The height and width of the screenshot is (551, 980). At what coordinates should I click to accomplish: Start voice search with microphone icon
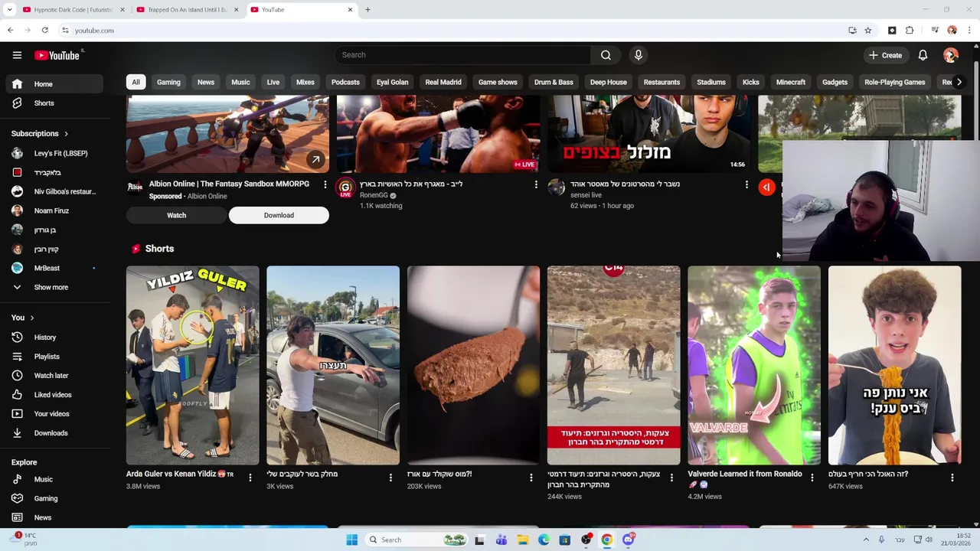coord(639,55)
